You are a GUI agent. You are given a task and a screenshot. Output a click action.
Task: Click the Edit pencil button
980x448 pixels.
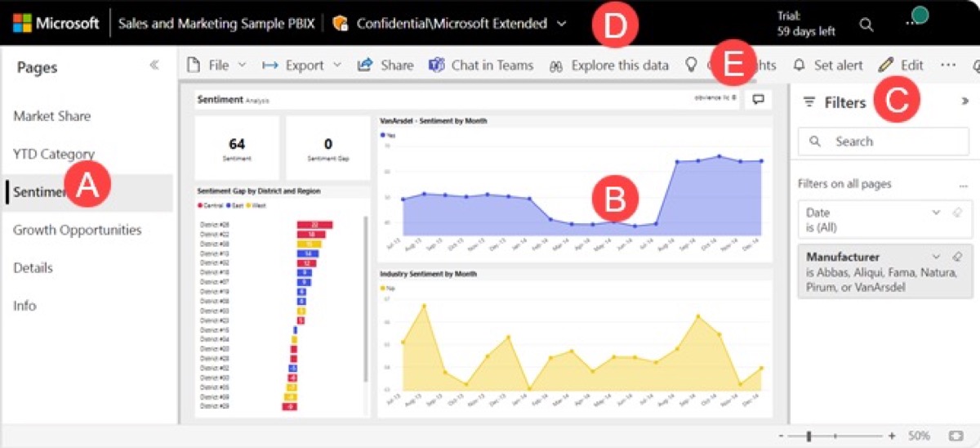901,65
